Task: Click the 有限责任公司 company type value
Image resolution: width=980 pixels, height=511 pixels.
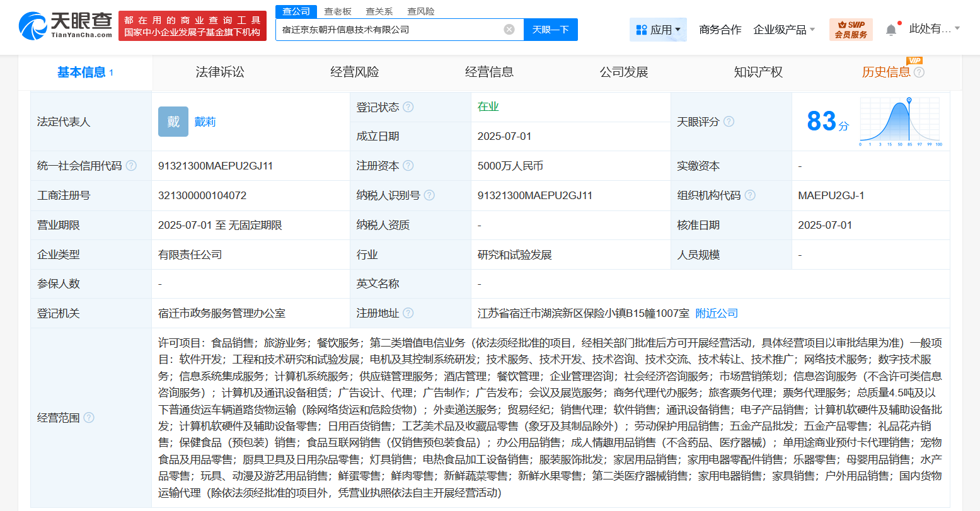Action: (190, 255)
